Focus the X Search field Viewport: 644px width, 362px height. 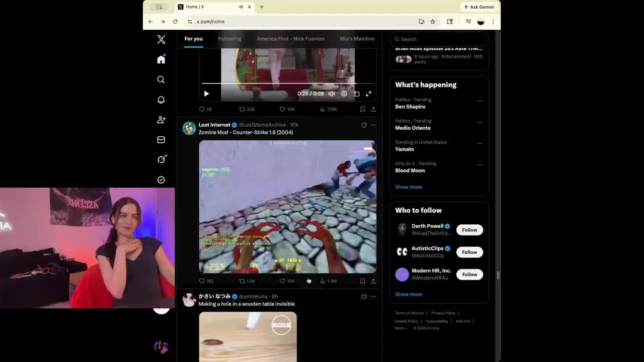tap(439, 39)
